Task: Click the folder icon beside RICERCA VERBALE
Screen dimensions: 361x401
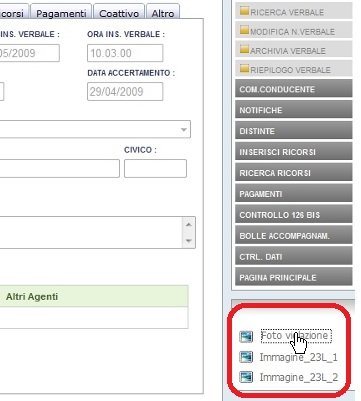Action: tap(244, 11)
